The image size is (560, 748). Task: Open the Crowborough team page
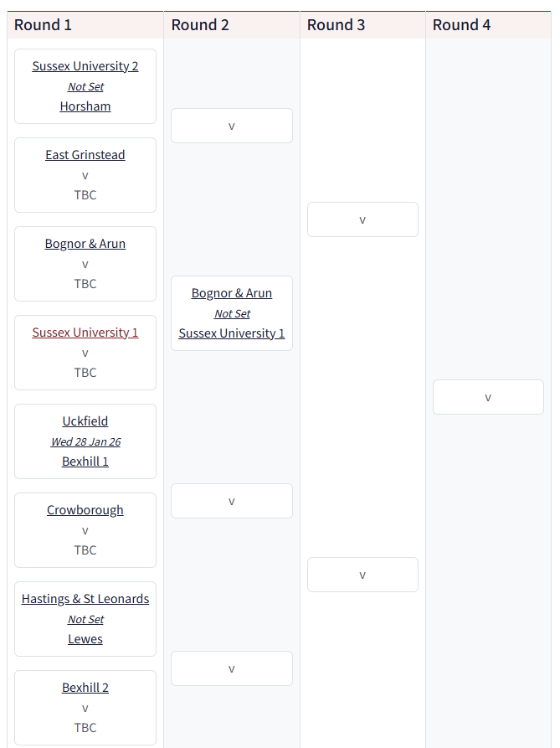click(85, 510)
